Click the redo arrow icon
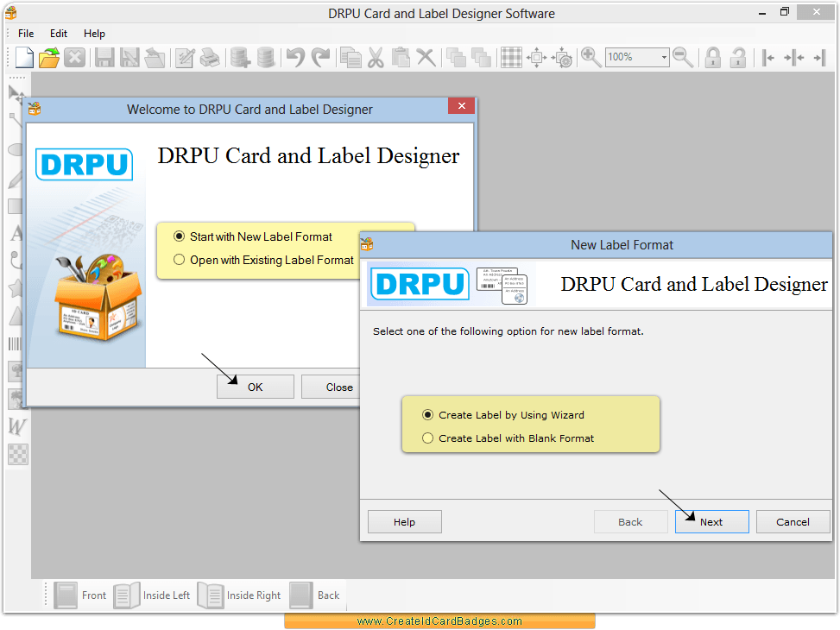The width and height of the screenshot is (840, 630). click(x=321, y=57)
